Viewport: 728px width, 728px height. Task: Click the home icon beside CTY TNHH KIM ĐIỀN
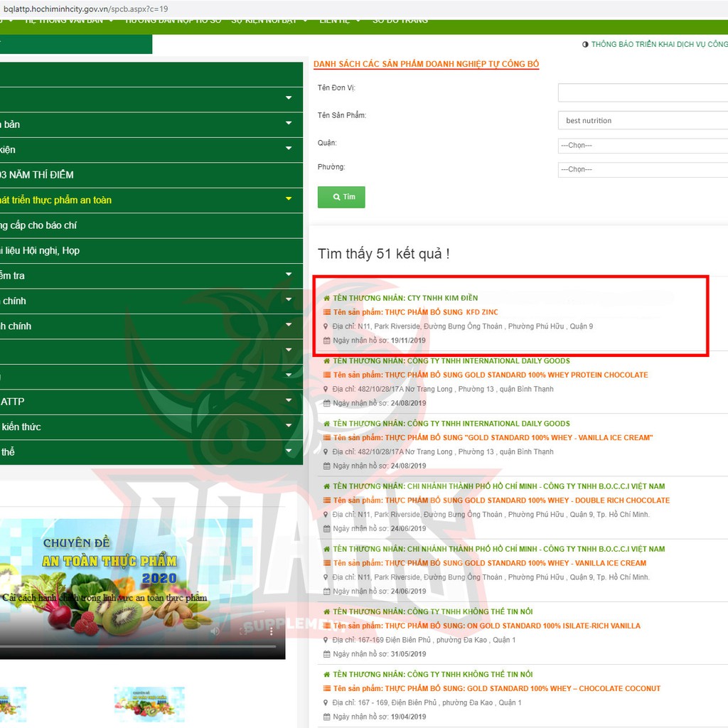tap(326, 298)
